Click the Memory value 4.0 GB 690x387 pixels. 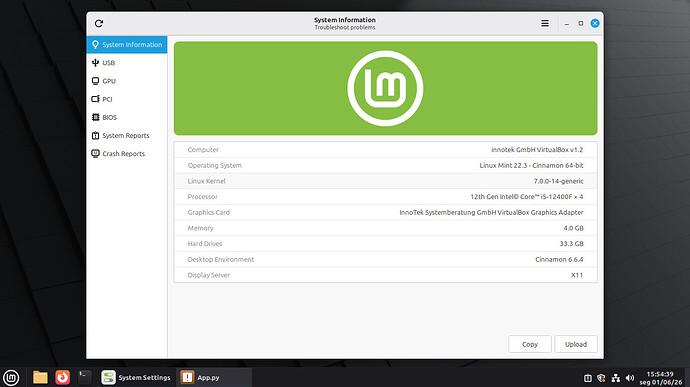(573, 228)
